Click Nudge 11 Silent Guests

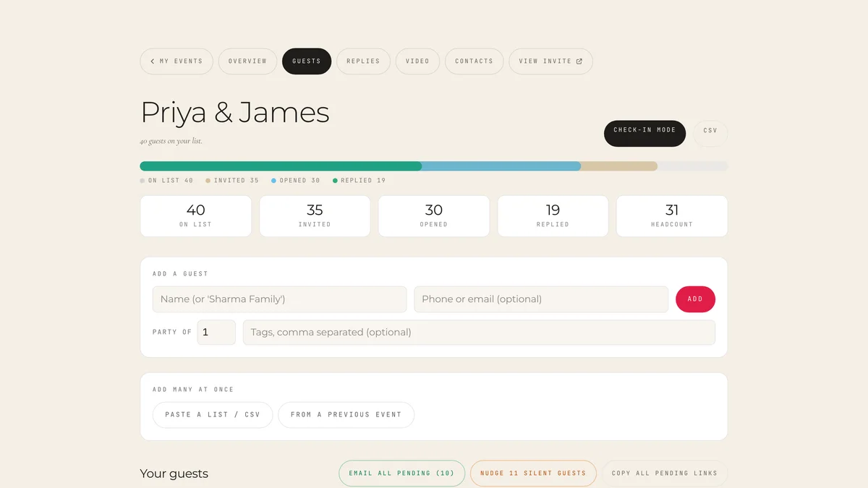point(533,474)
